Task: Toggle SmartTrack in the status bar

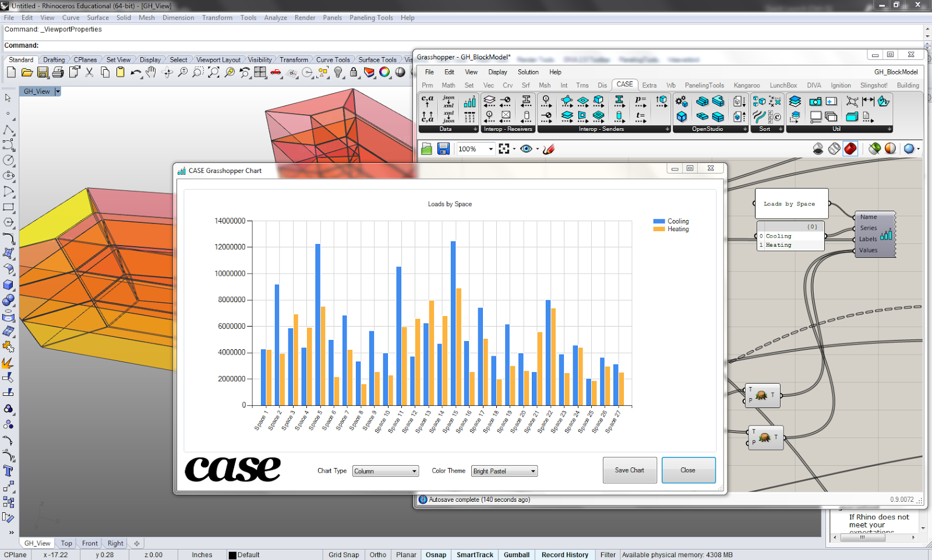Action: pyautogui.click(x=475, y=555)
